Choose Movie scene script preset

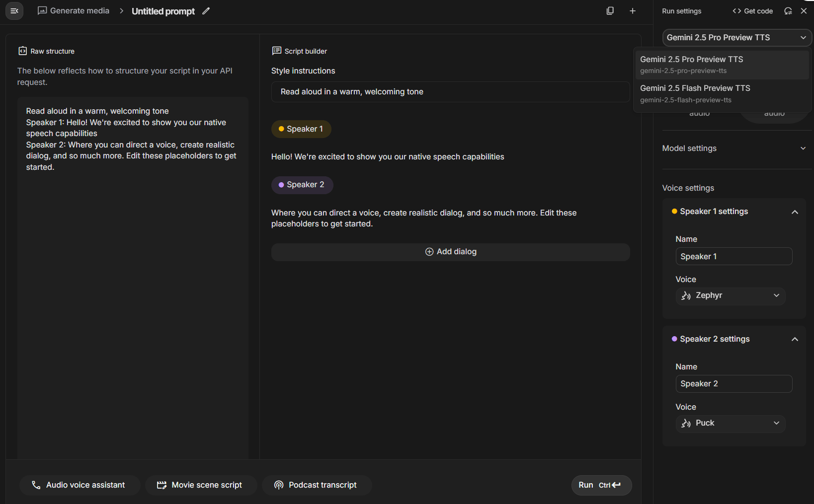(x=201, y=485)
